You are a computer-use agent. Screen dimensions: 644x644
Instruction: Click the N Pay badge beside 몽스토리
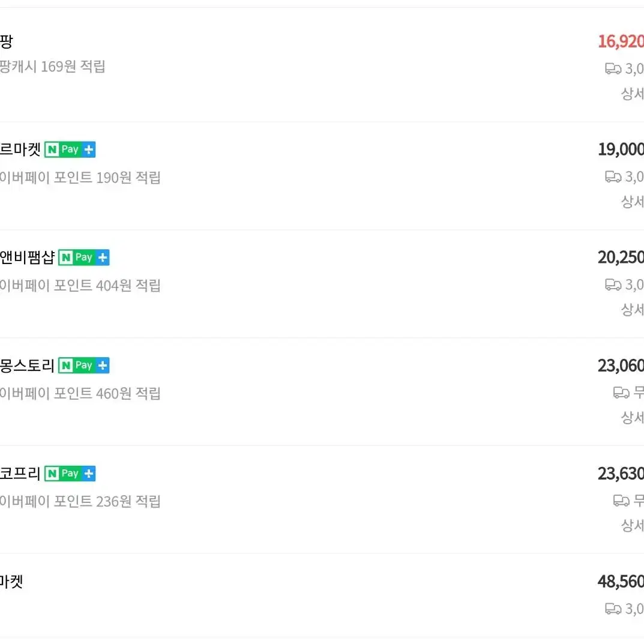point(84,366)
